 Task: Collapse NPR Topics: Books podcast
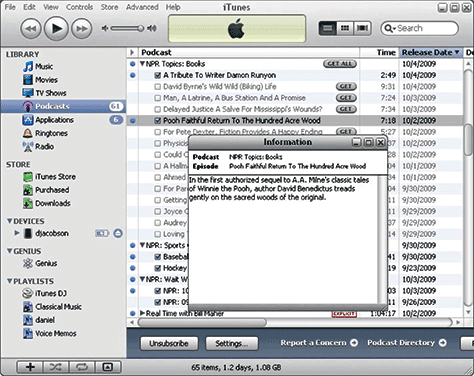click(142, 64)
